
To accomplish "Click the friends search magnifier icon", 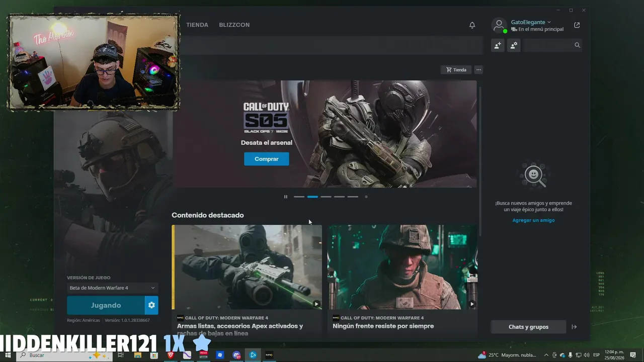I will pyautogui.click(x=577, y=45).
